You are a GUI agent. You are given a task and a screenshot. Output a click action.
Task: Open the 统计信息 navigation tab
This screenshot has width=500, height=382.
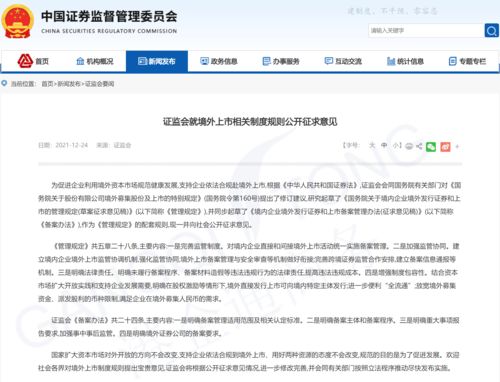[x=405, y=61]
